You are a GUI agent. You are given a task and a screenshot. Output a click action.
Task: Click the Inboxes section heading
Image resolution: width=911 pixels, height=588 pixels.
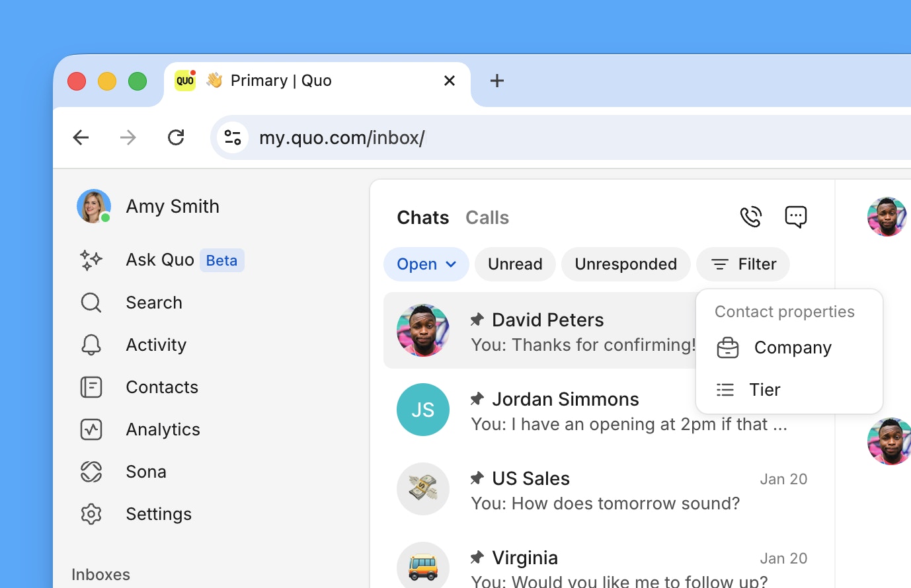100,575
